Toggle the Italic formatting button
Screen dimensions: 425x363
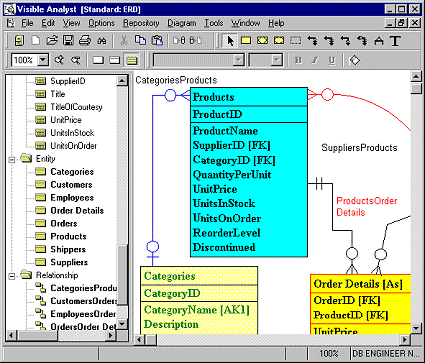(x=315, y=60)
